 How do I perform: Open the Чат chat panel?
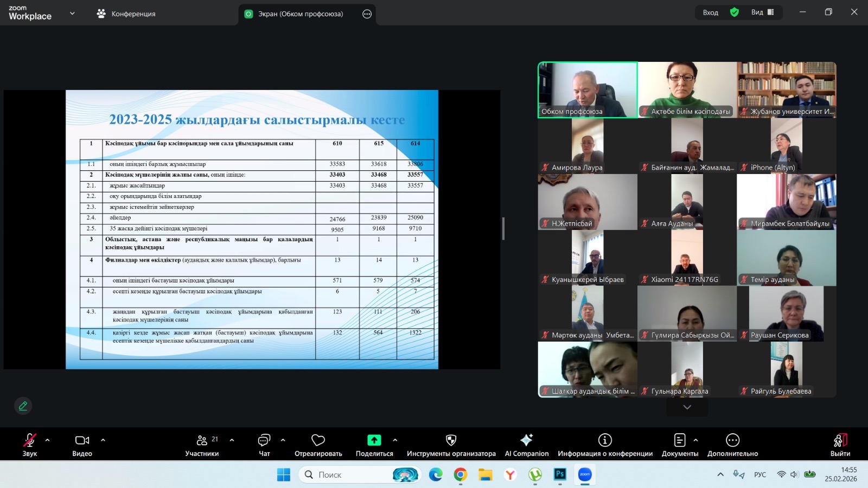tap(264, 445)
